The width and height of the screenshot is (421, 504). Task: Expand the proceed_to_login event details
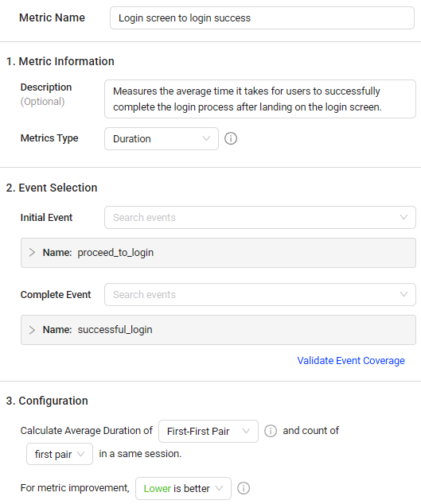pyautogui.click(x=32, y=253)
